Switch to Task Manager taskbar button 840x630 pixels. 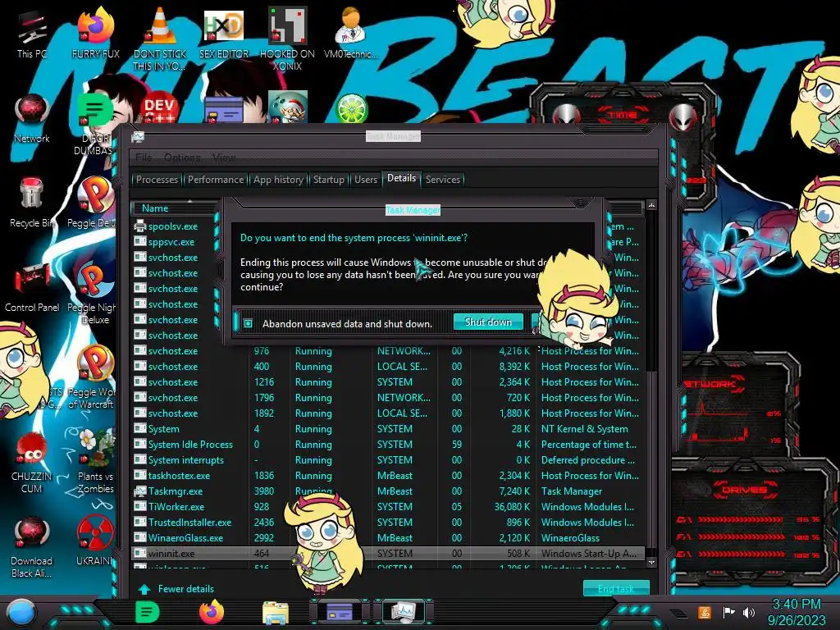[404, 612]
